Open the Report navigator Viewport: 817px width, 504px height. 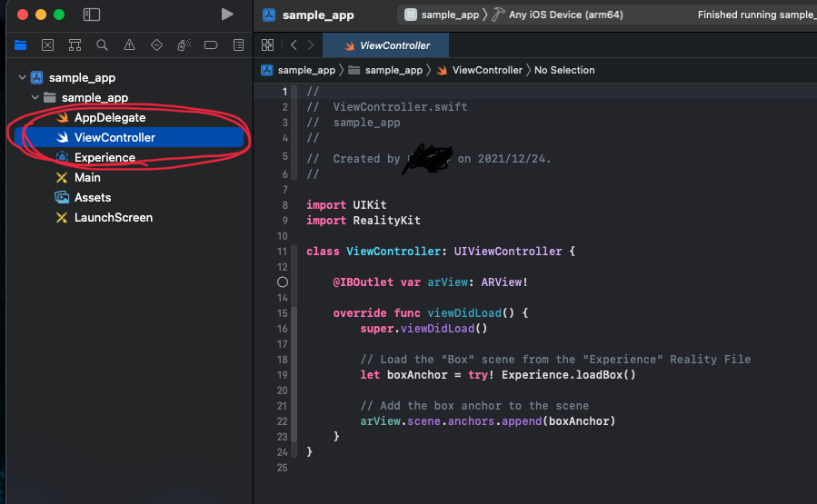tap(238, 45)
